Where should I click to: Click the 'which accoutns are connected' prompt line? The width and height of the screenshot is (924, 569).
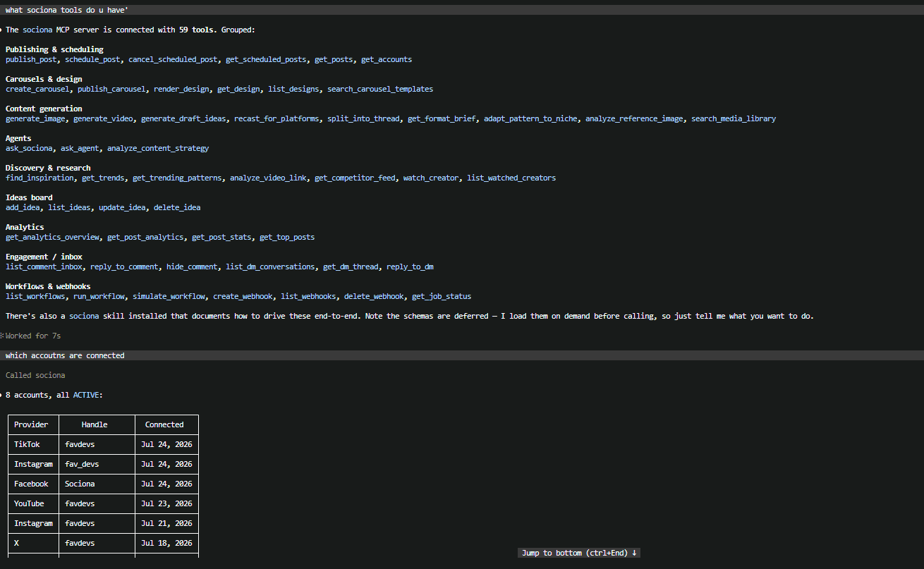[x=462, y=355]
